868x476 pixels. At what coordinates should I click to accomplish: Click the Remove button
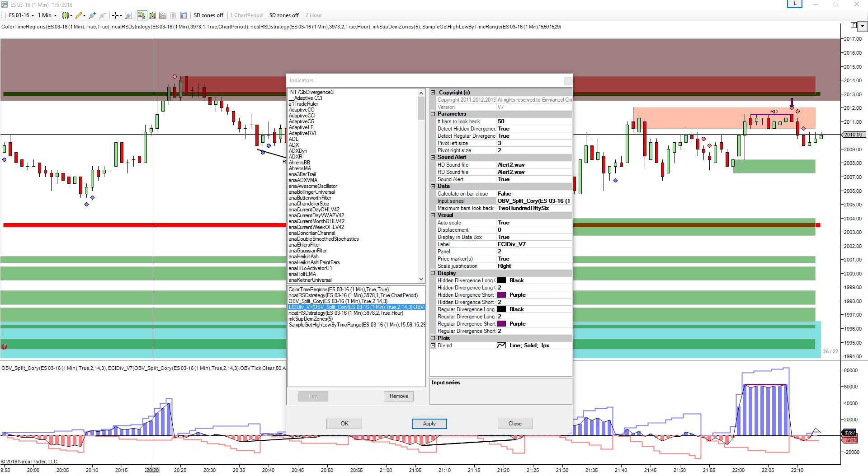point(399,396)
